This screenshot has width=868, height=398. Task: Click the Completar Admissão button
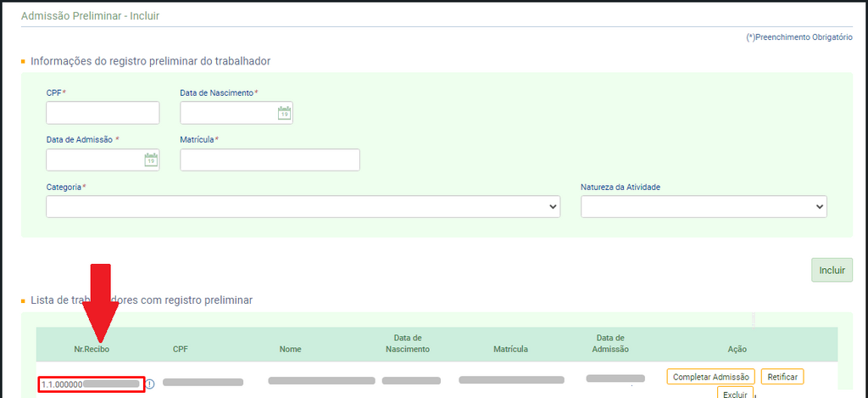tap(710, 377)
